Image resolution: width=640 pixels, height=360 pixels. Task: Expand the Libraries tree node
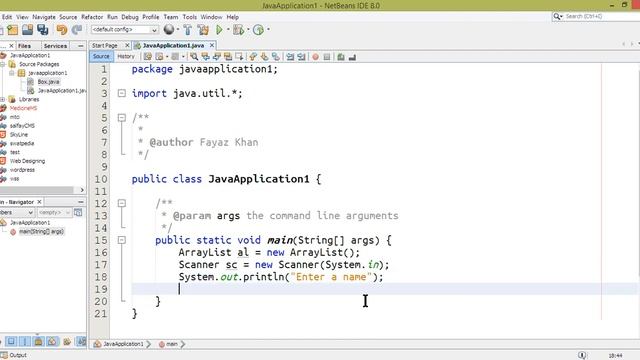[2, 99]
